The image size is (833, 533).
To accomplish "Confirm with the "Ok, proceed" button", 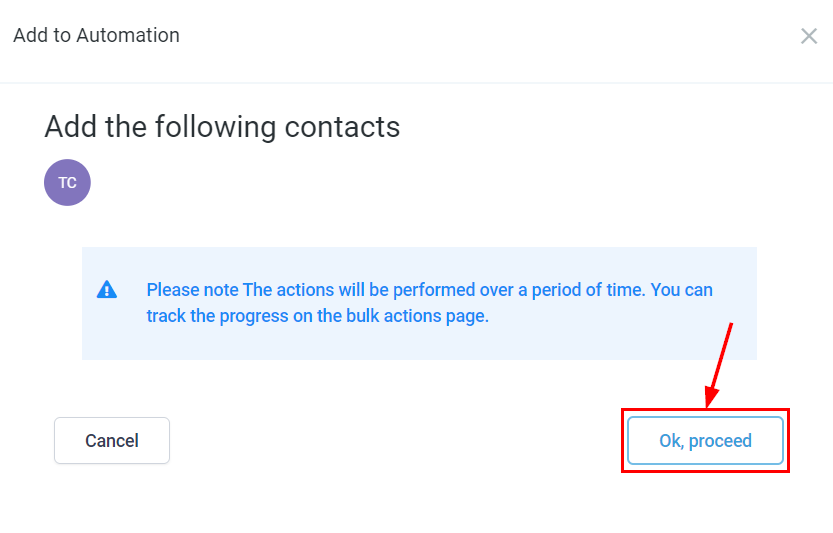I will [x=705, y=441].
